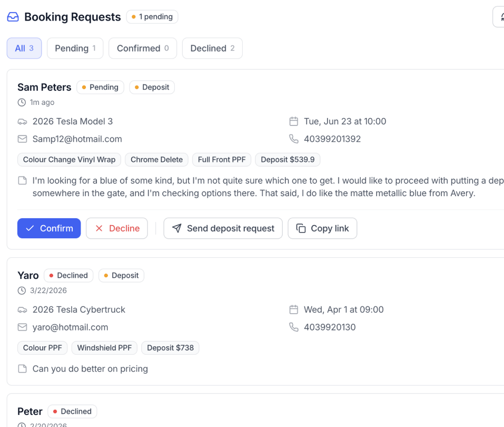Image resolution: width=504 pixels, height=427 pixels.
Task: Switch to the Pending tab
Action: (x=75, y=48)
